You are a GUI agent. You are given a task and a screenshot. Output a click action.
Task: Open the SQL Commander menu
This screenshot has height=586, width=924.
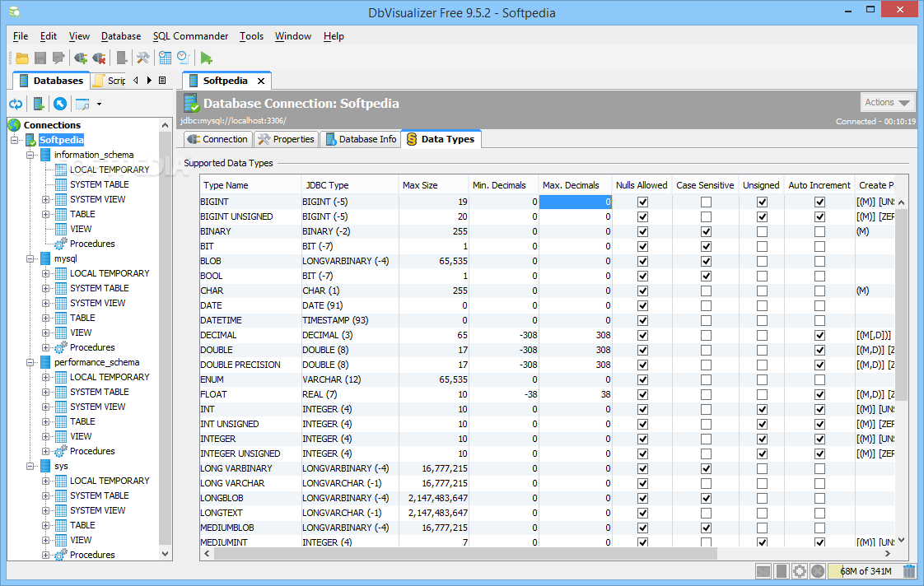pos(190,36)
